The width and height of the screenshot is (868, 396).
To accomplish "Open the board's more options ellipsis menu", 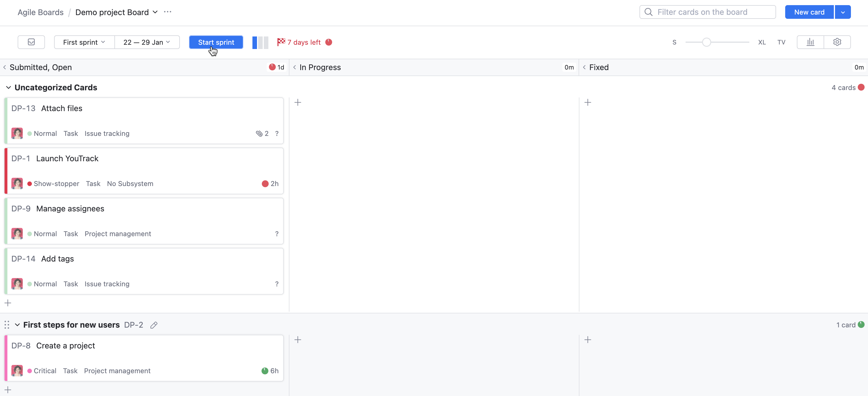I will 167,12.
